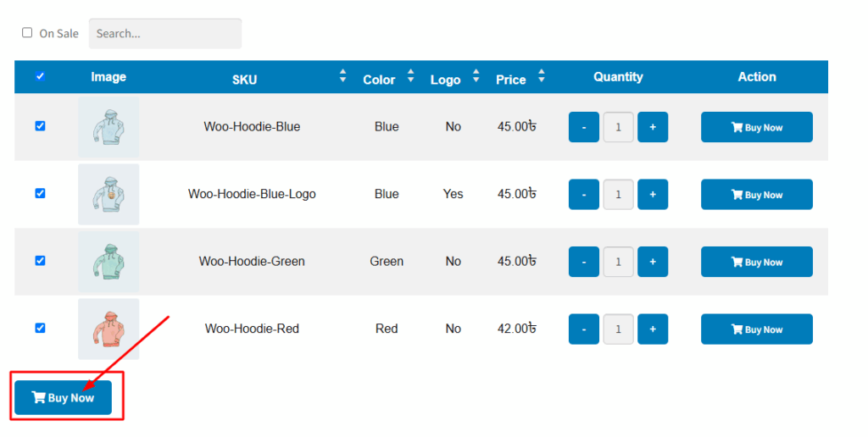The height and width of the screenshot is (437, 868).
Task: Decrease quantity for Woo-Hoodie-Blue-Logo
Action: (583, 194)
